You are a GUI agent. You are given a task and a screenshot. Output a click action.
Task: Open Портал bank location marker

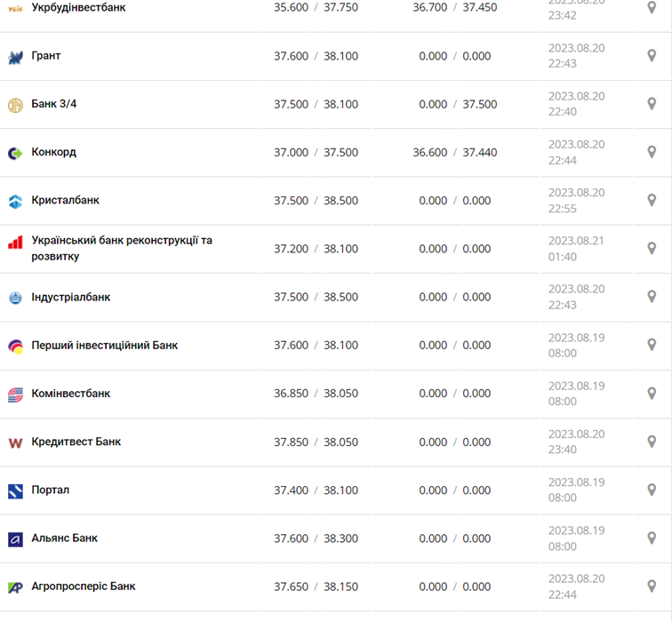click(652, 490)
